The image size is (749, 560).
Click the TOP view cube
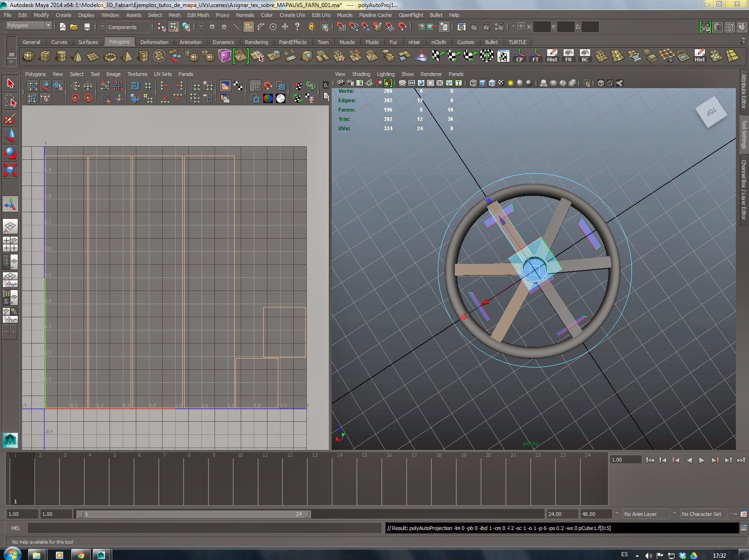coord(711,112)
